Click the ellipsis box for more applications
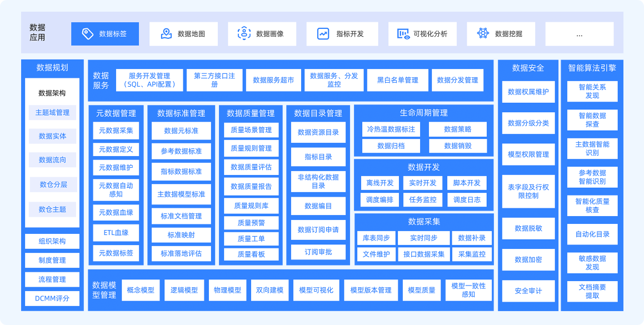Screen dimensions: 644x325 (579, 33)
